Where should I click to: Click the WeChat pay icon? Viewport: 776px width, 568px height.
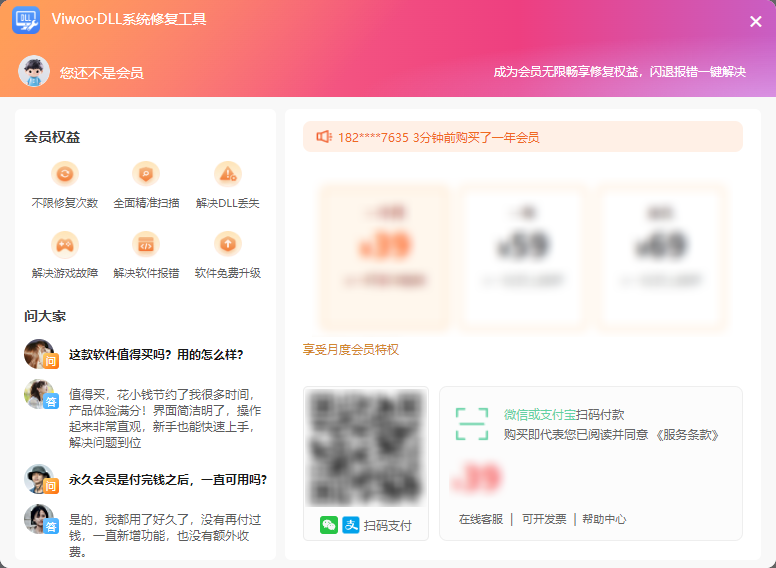tap(329, 525)
